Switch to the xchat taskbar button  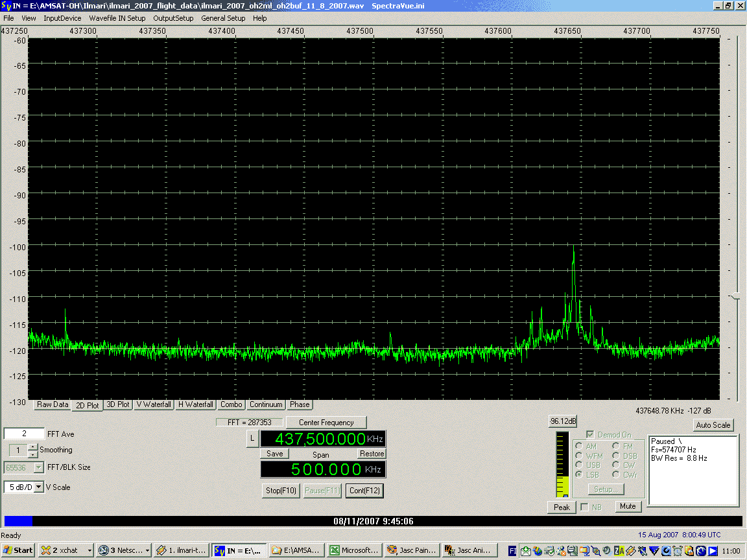coord(65,550)
